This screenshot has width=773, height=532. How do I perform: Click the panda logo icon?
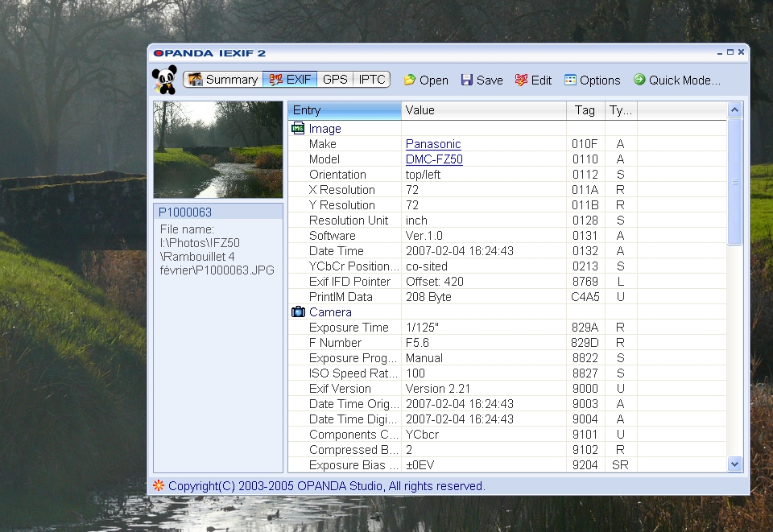pyautogui.click(x=164, y=80)
